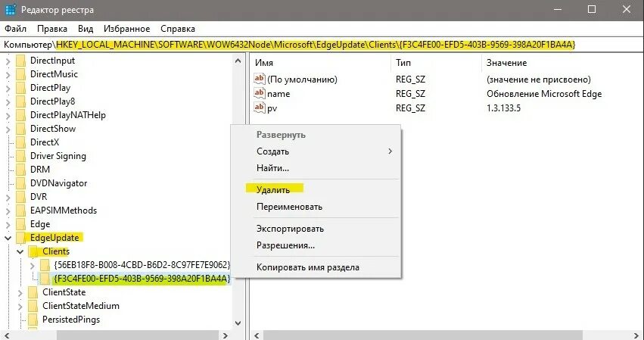Open the Справка menu
The width and height of the screenshot is (644, 340).
tap(177, 29)
